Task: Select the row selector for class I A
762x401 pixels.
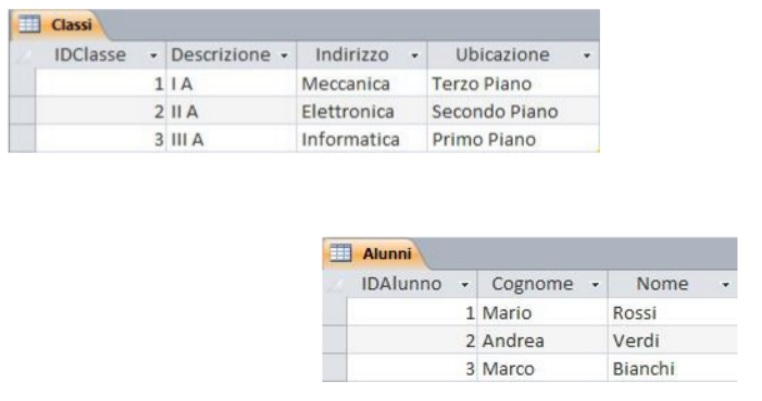Action: [22, 83]
